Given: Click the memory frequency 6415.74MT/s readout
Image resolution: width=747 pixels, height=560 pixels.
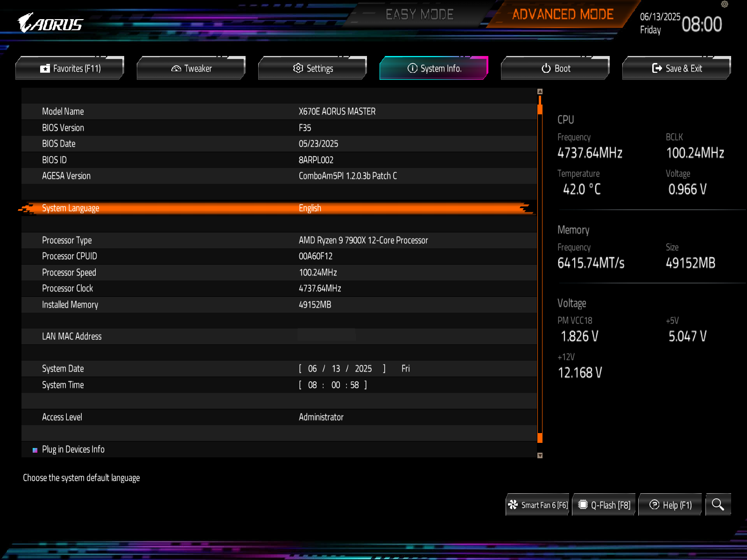Looking at the screenshot, I should pyautogui.click(x=591, y=263).
